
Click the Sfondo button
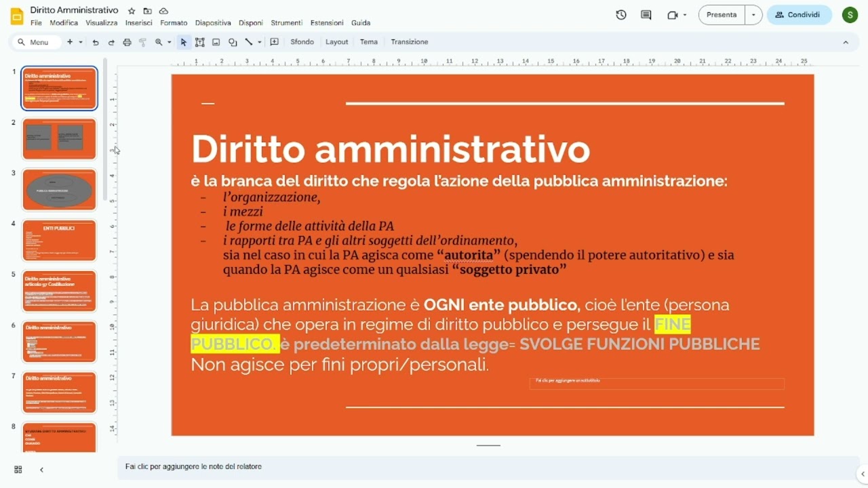click(x=302, y=42)
